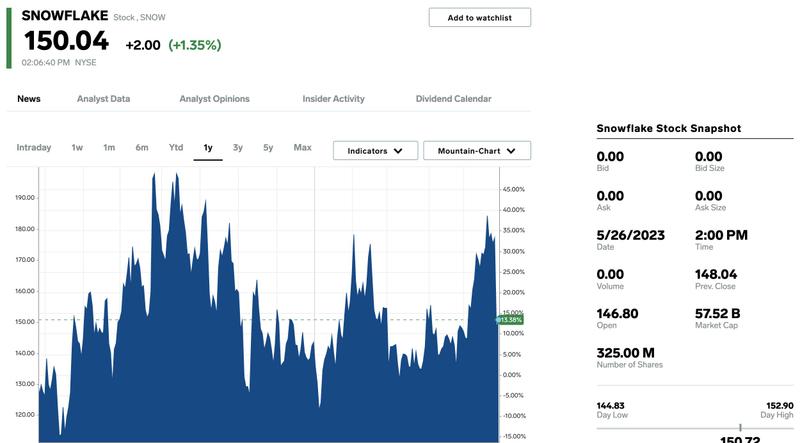Choose the 1m chart range
The width and height of the screenshot is (800, 443).
[x=109, y=147]
